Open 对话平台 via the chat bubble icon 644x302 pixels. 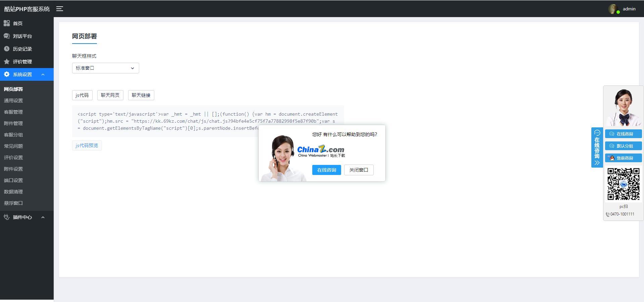tap(7, 36)
